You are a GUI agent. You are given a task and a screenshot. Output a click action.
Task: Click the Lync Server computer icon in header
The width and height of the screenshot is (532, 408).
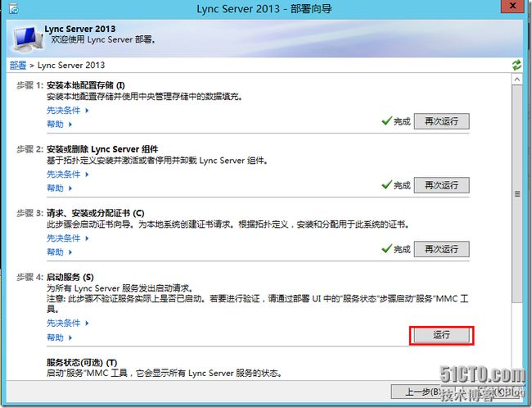point(29,39)
